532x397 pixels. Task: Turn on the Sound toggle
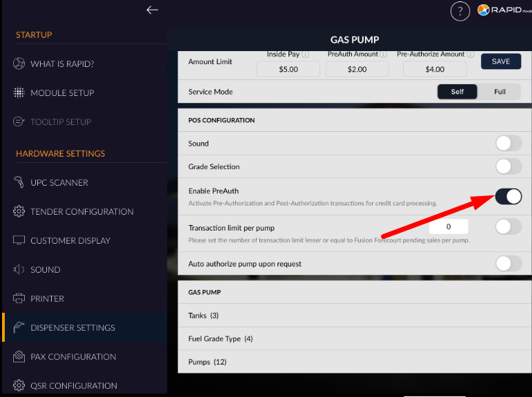pos(508,144)
